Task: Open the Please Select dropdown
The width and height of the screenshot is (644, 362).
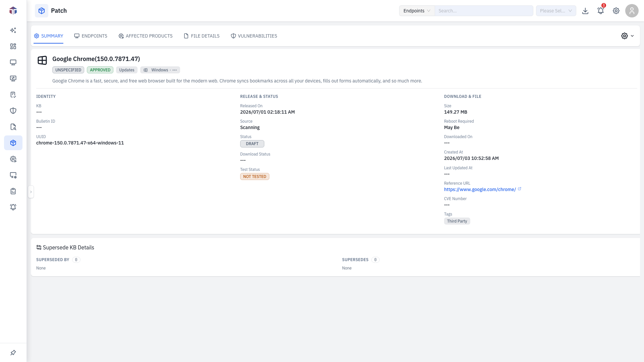Action: click(556, 11)
